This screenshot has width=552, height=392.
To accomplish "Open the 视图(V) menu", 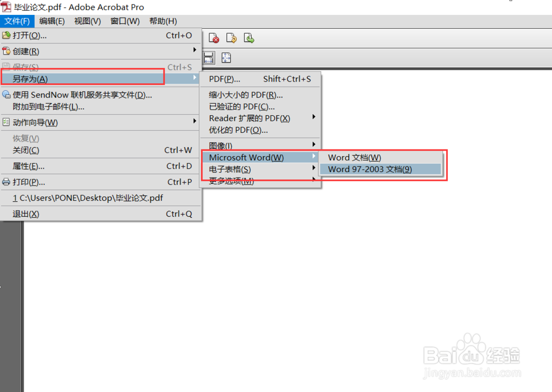I will (88, 21).
